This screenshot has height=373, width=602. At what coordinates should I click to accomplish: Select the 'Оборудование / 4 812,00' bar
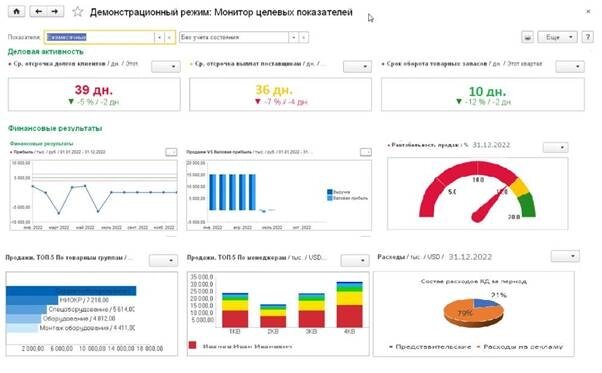(23, 319)
